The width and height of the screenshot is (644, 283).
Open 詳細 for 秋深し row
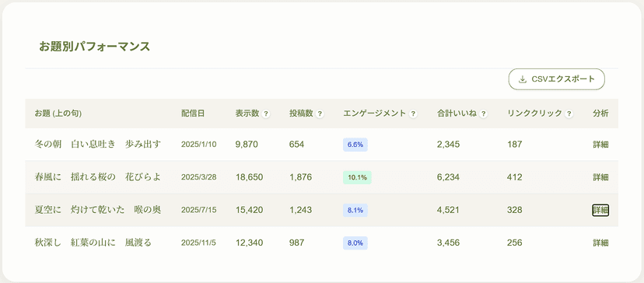click(x=600, y=243)
